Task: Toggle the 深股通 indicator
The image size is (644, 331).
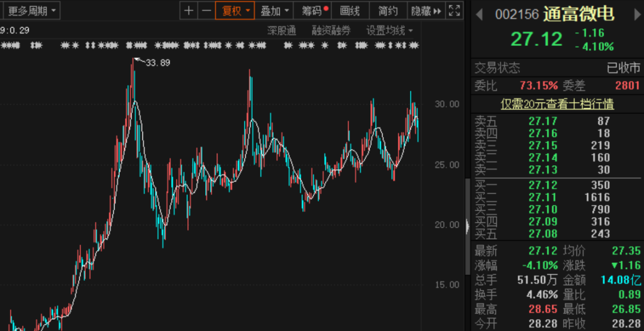Action: [x=281, y=30]
